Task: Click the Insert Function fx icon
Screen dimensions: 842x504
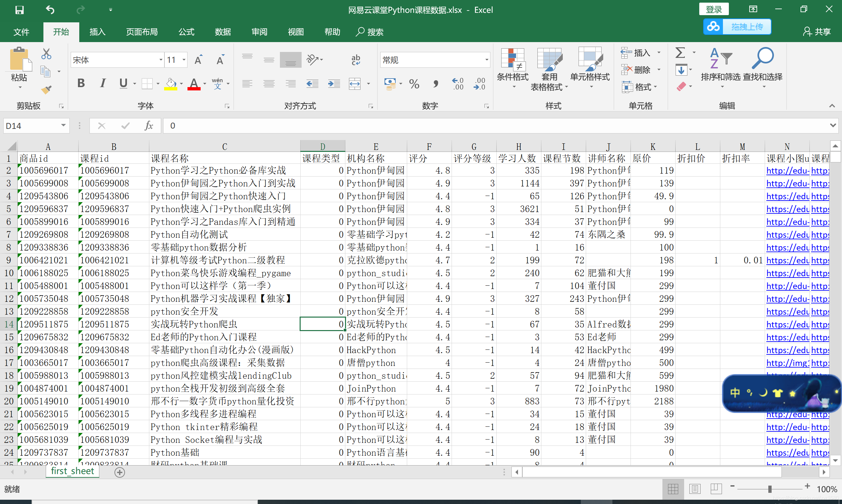Action: (x=148, y=126)
